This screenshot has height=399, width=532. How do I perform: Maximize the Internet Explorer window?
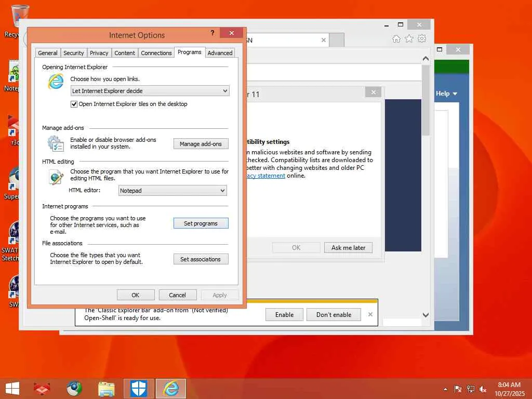(401, 25)
